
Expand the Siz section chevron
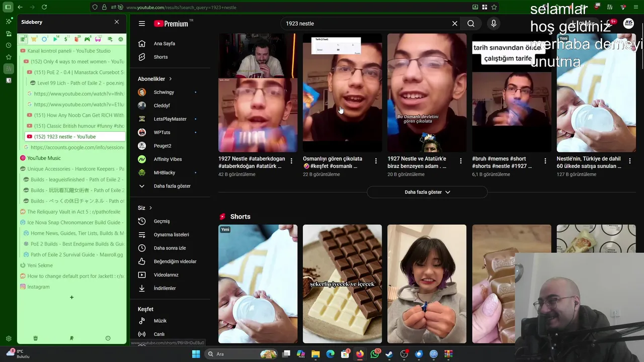(150, 208)
